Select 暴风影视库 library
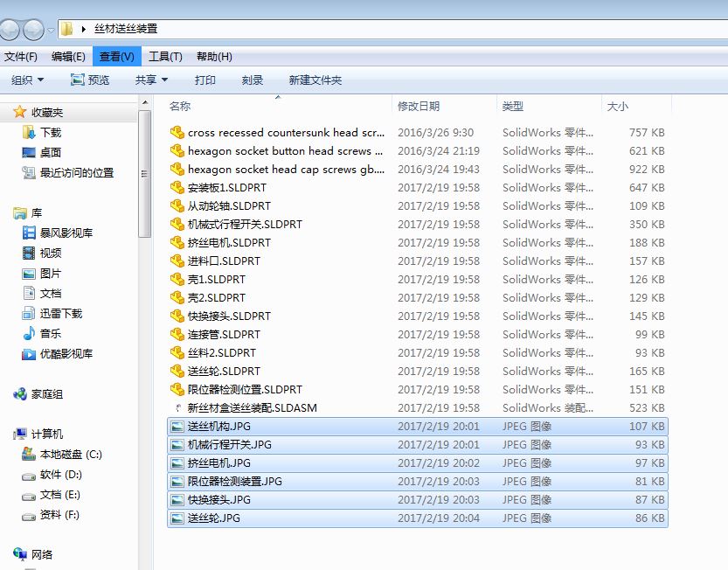 (x=58, y=233)
